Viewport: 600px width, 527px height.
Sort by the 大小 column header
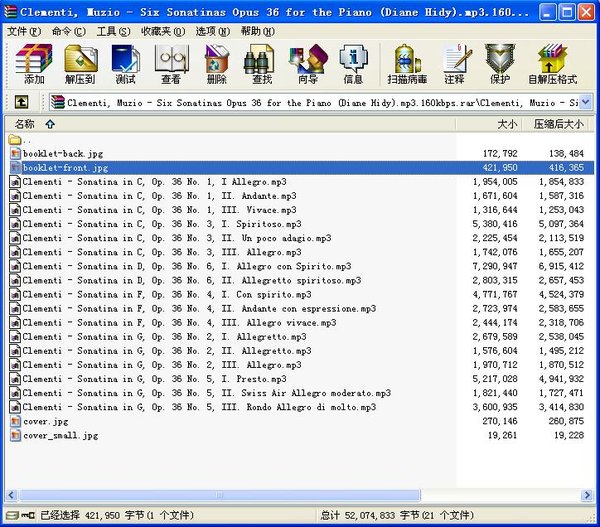[487, 124]
